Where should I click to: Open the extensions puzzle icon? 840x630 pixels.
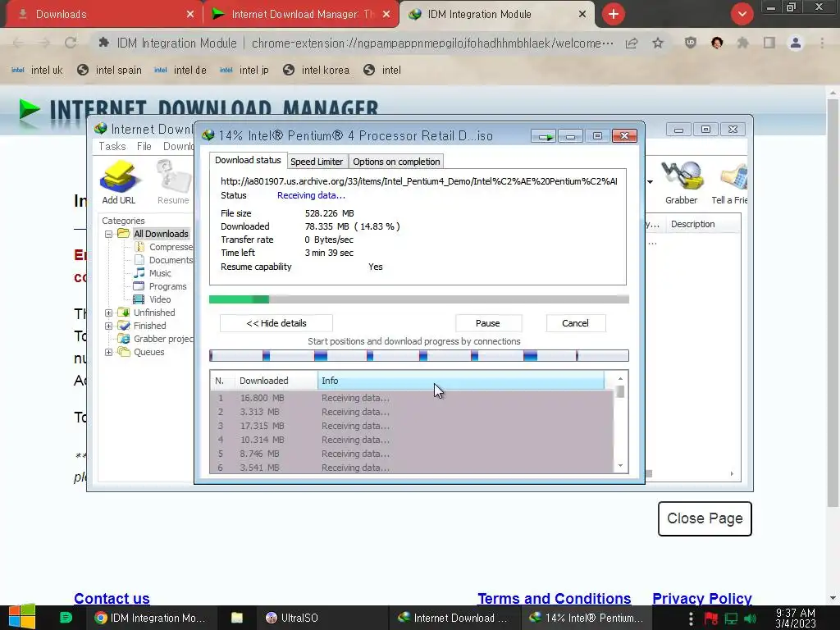tap(743, 43)
